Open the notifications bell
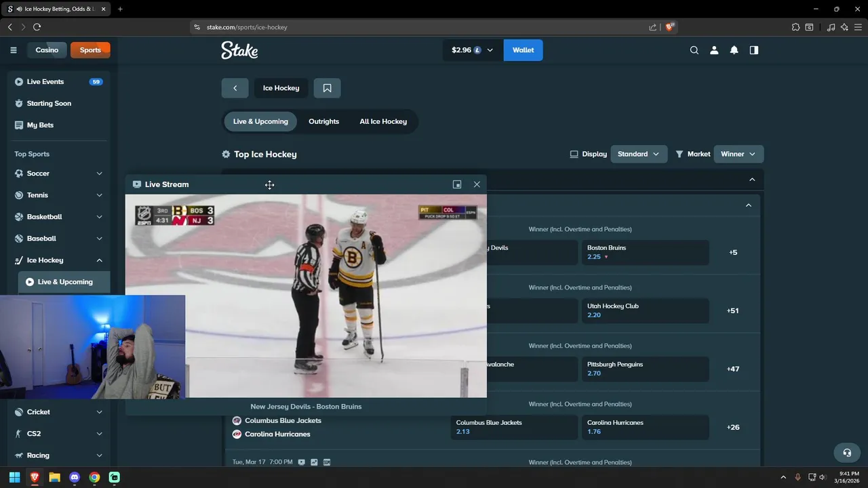 pos(734,50)
